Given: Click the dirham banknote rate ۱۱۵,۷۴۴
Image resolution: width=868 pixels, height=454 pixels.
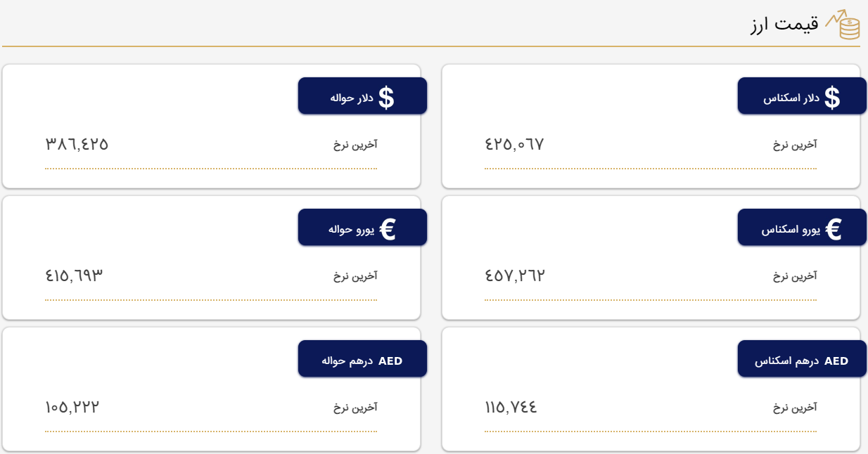Looking at the screenshot, I should click(511, 407).
